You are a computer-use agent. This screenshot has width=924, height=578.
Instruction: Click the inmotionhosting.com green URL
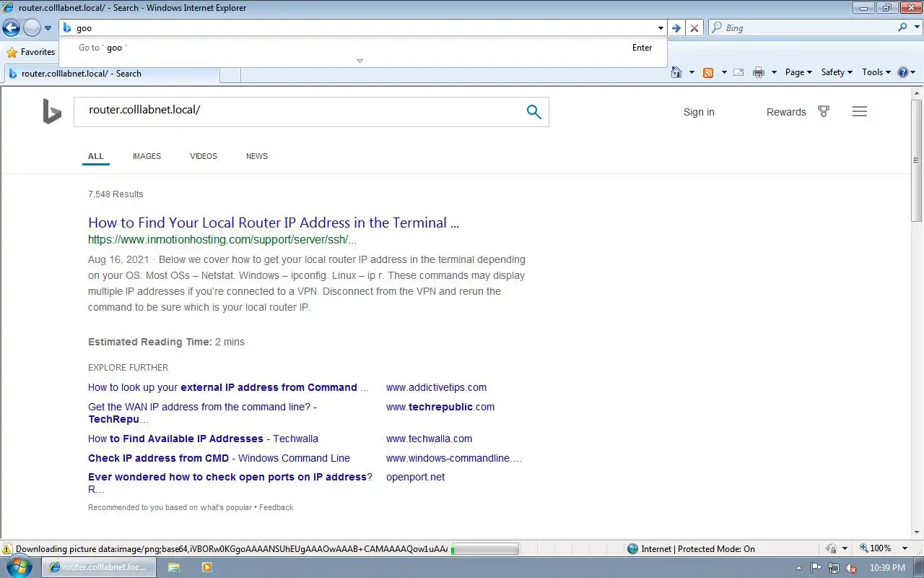222,240
